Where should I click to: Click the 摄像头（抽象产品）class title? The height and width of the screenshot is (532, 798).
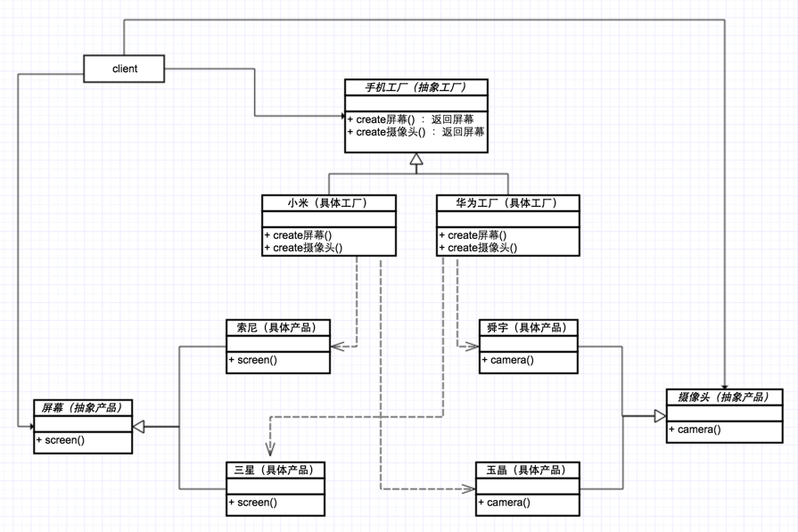pyautogui.click(x=724, y=397)
